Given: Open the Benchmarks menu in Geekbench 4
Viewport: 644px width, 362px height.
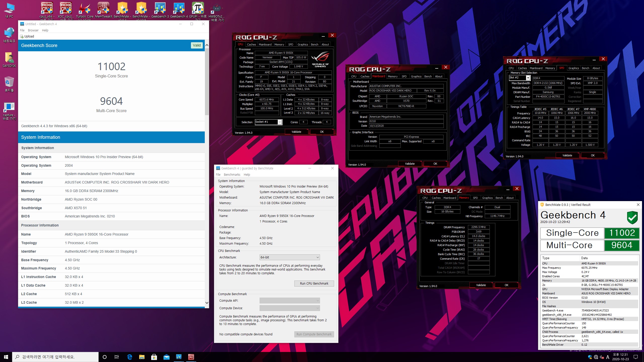Looking at the screenshot, I should pos(232,175).
